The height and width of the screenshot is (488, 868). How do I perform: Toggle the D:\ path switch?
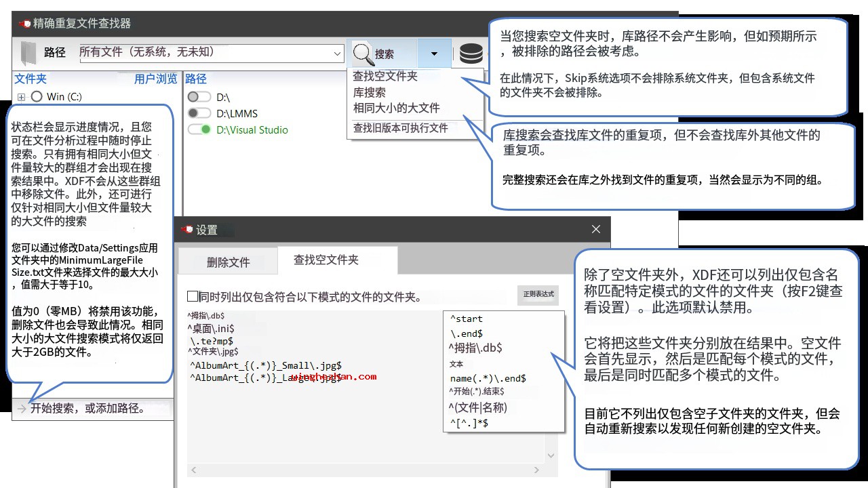[x=199, y=98]
